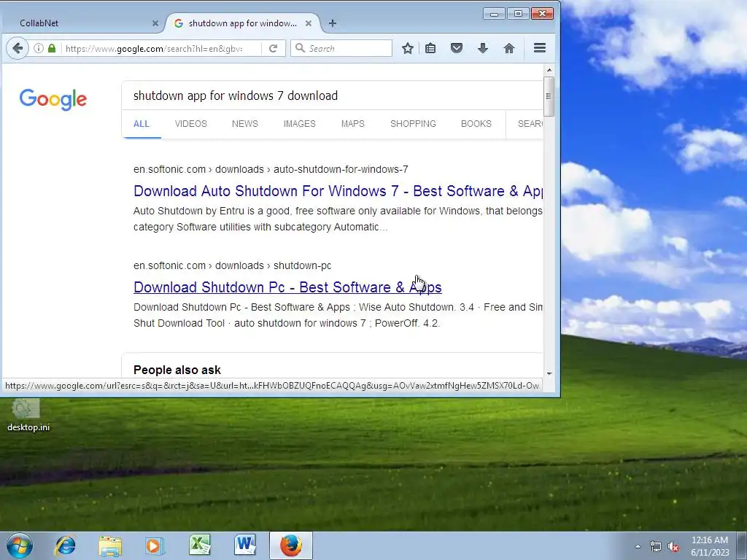Maximize the Firefox window
The height and width of the screenshot is (560, 747).
pyautogui.click(x=518, y=14)
